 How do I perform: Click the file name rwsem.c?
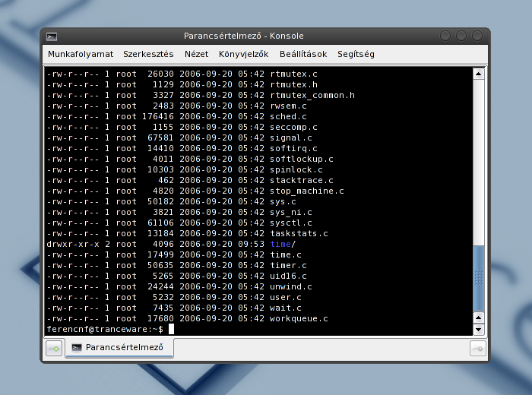pos(288,106)
